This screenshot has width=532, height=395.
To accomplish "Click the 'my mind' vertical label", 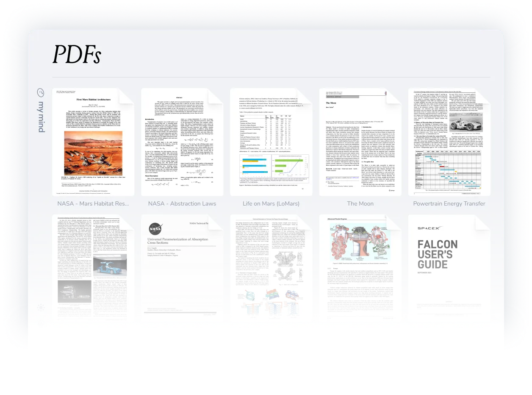I will (41, 117).
